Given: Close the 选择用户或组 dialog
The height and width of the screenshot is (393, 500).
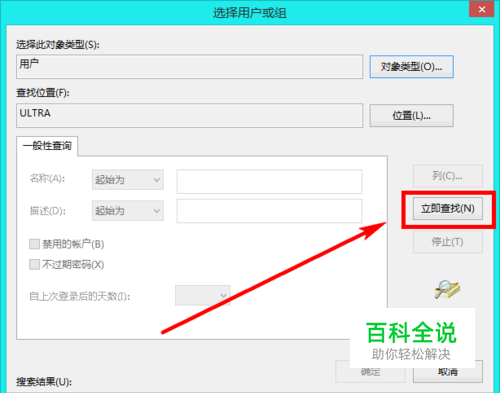Looking at the screenshot, I should pyautogui.click(x=481, y=9).
